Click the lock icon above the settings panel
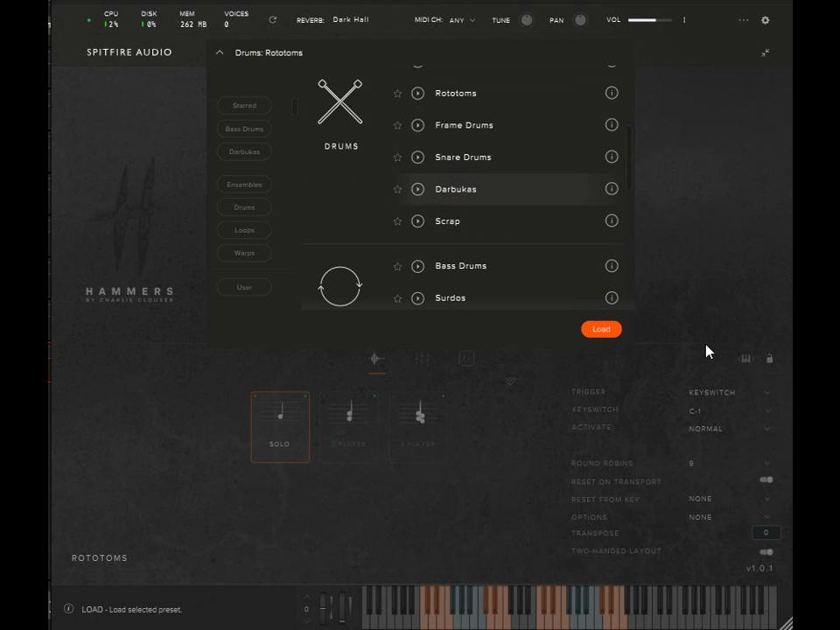840x630 pixels. coord(770,359)
